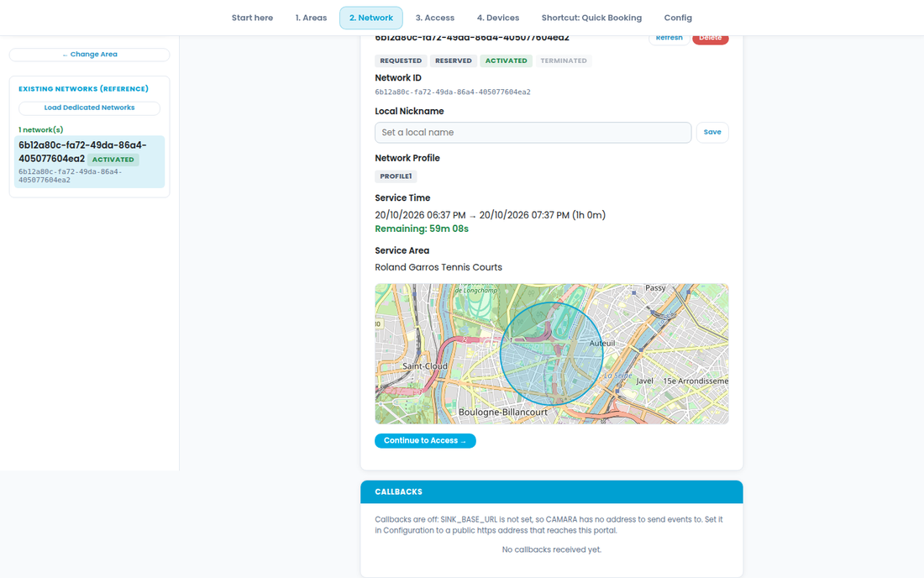Go to the 1. Areas tab
This screenshot has width=924, height=578.
(311, 18)
